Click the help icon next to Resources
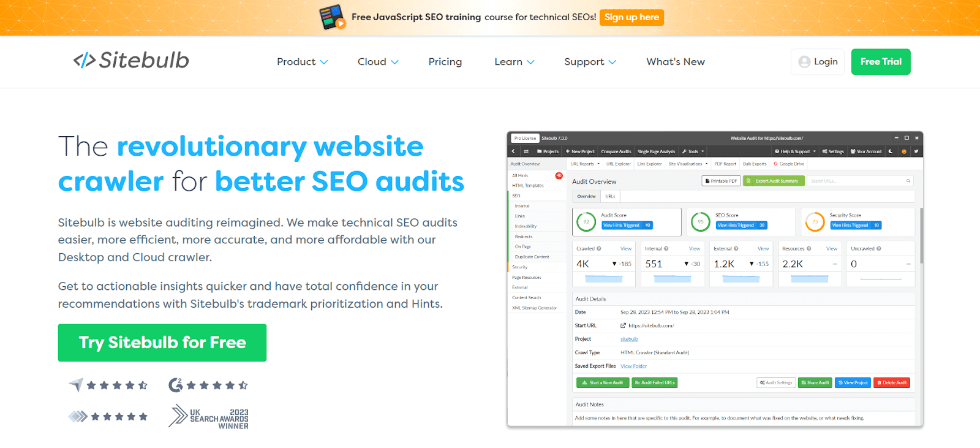980x448 pixels. [809, 249]
